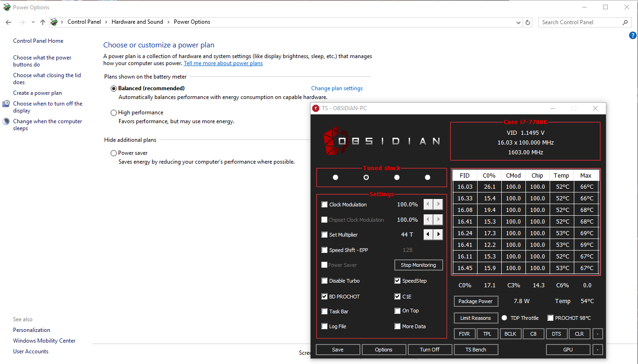Image resolution: width=638 pixels, height=364 pixels.
Task: Increase Set Multiplier with right arrow
Action: coord(438,235)
